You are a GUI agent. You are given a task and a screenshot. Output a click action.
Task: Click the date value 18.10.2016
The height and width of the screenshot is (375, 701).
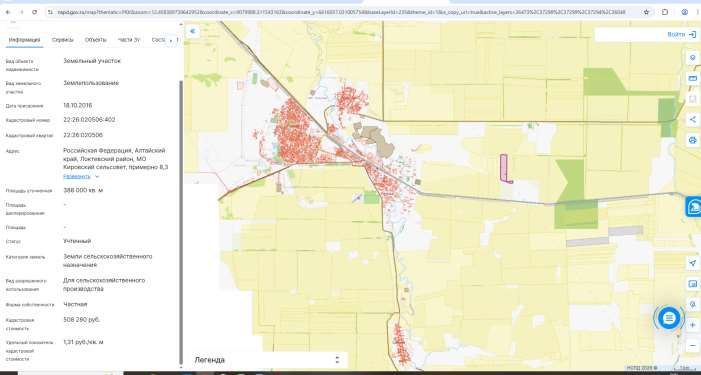click(78, 105)
